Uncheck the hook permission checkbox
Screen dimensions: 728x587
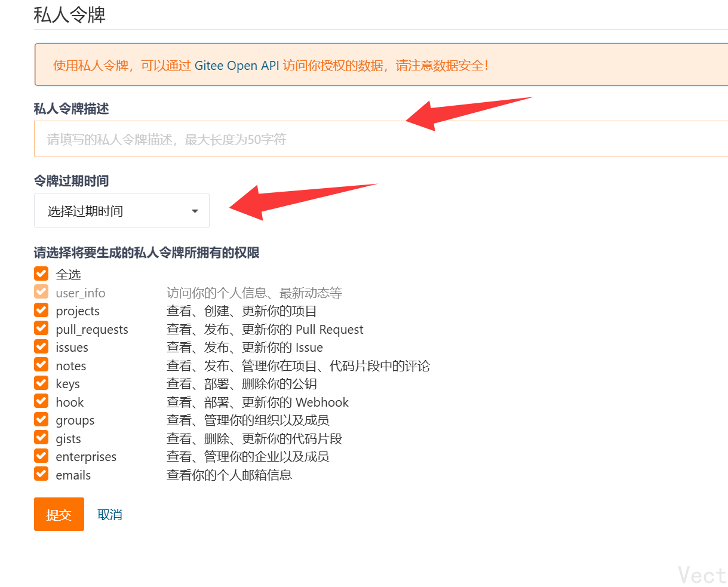[x=41, y=401]
